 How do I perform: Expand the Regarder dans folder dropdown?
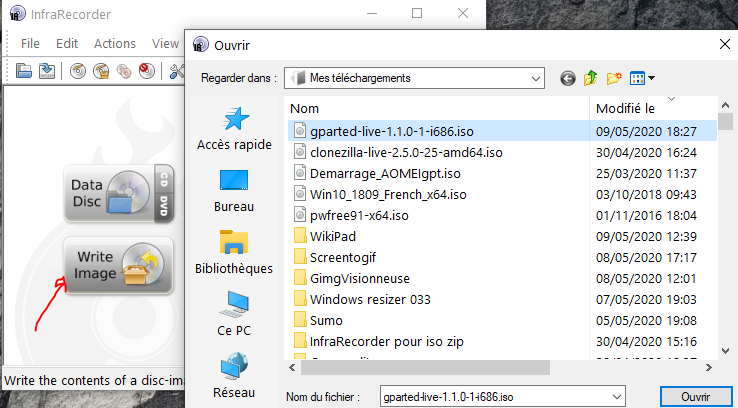click(535, 79)
